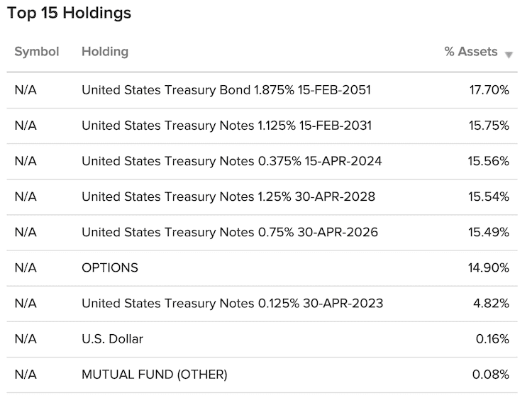Select United States Treasury Bond 1.875% 15-FEB-2051

coord(226,90)
